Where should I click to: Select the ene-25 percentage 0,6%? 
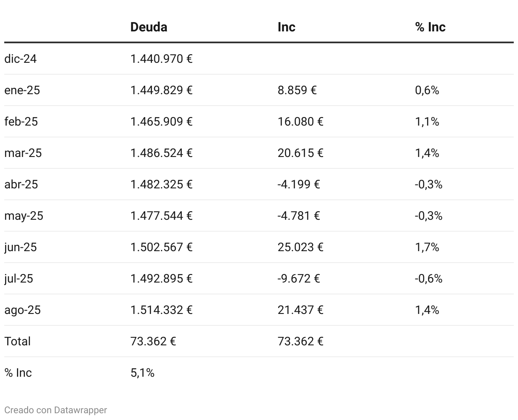point(427,90)
